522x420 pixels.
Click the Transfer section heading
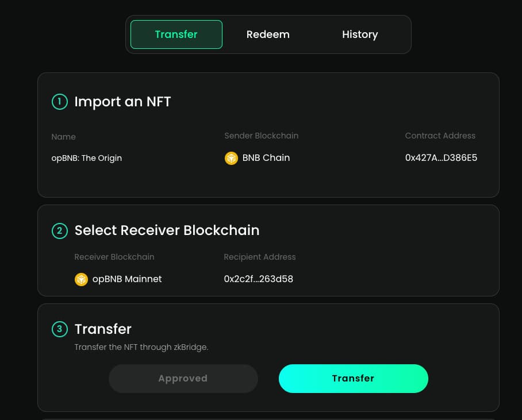[x=103, y=329]
